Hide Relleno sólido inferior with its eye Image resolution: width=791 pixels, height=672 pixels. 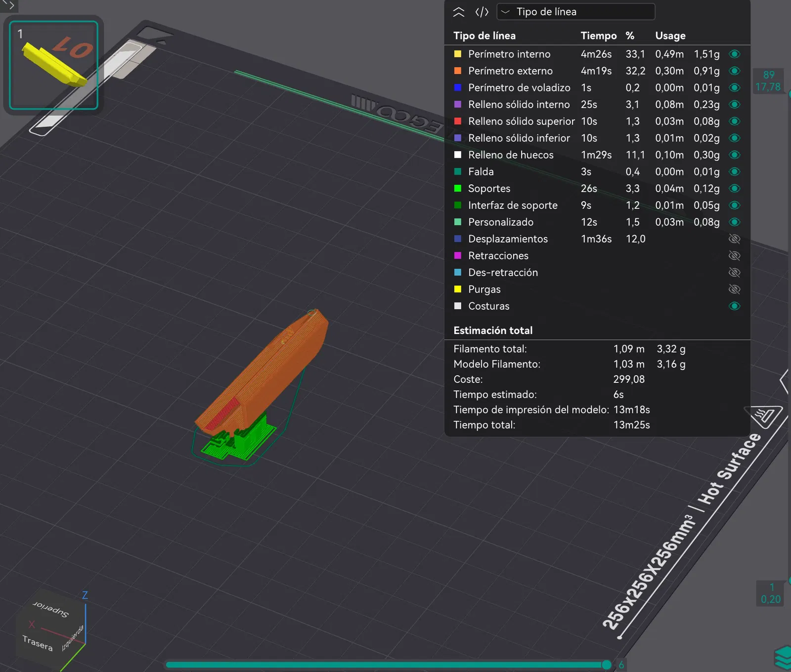coord(735,138)
